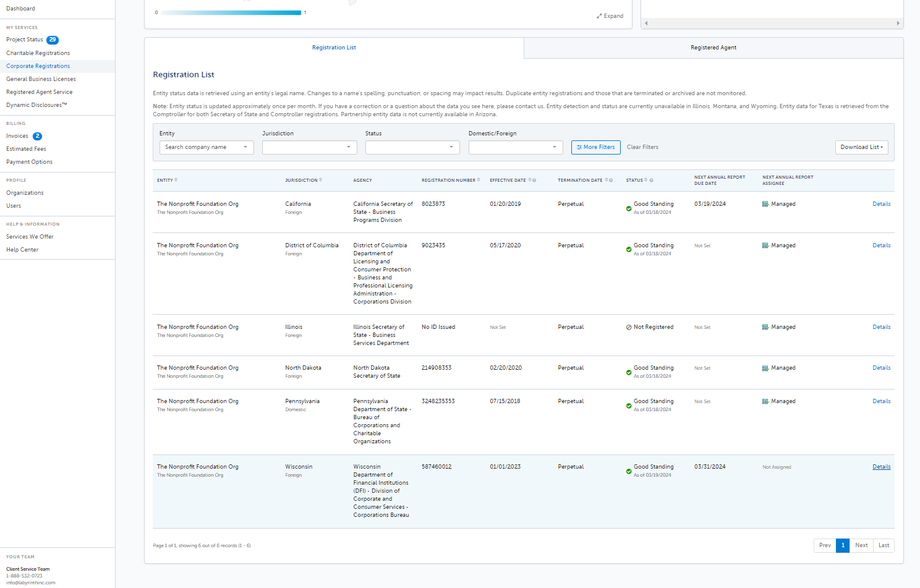Open the Jurisdiction filter dropdown

click(310, 147)
